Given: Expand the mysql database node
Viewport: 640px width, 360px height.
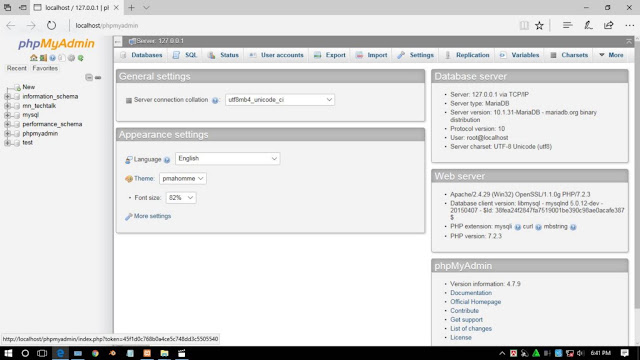Looking at the screenshot, I should [x=7, y=115].
